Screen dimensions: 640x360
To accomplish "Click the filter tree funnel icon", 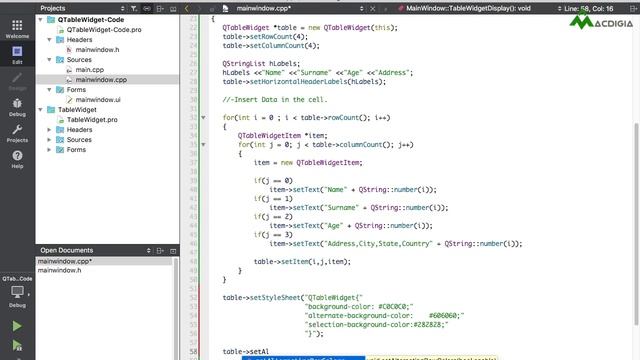I will [134, 8].
